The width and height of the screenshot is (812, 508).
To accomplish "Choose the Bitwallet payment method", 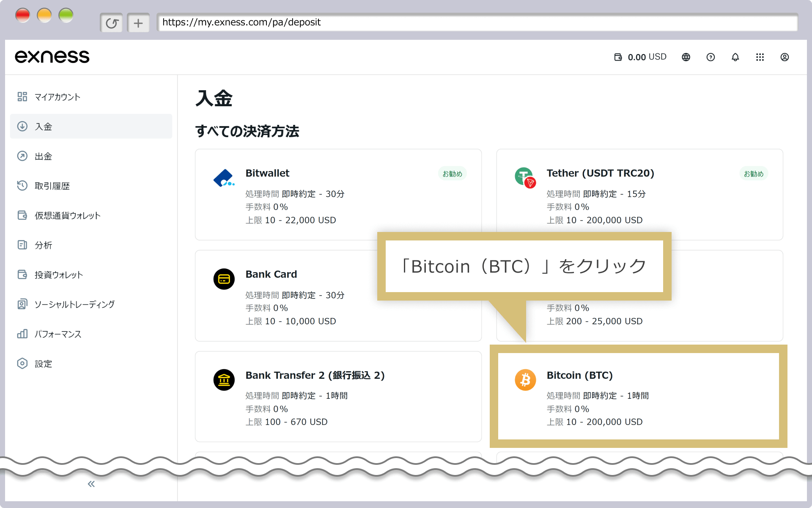I will point(338,194).
